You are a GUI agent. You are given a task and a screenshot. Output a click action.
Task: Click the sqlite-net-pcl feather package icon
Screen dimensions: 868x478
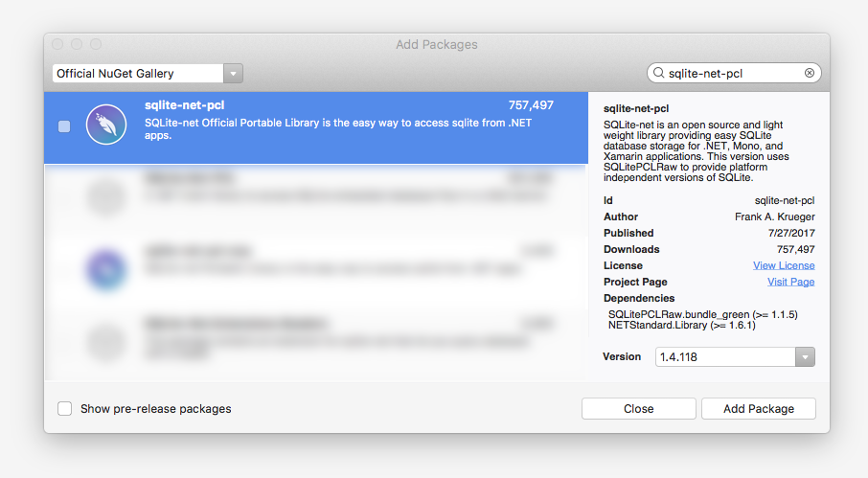[106, 125]
